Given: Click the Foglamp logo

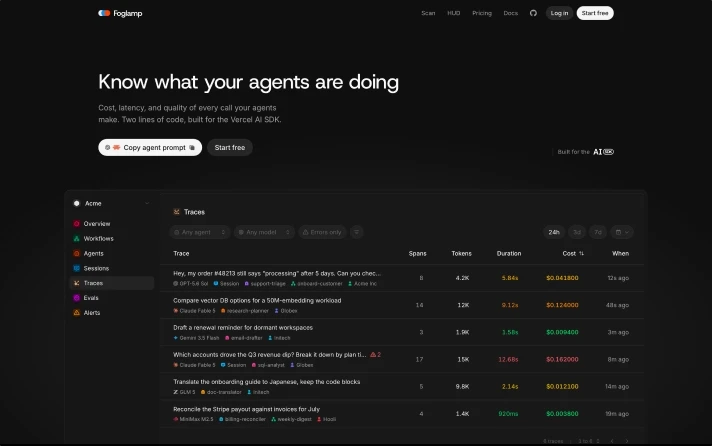Looking at the screenshot, I should (120, 13).
